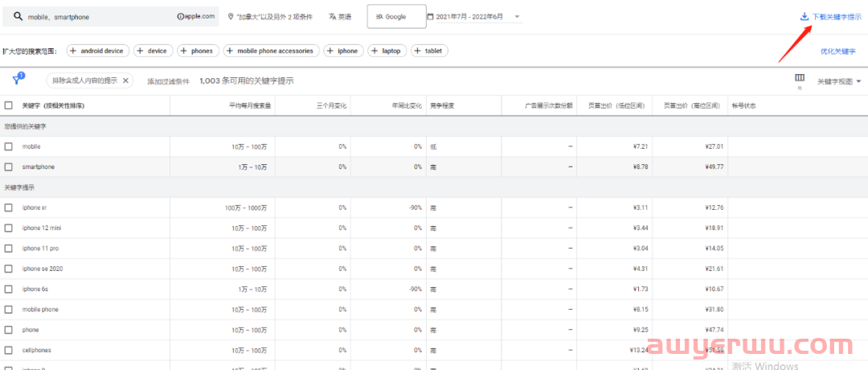The image size is (868, 370).
Task: Check the iphone xr row
Action: click(x=8, y=208)
